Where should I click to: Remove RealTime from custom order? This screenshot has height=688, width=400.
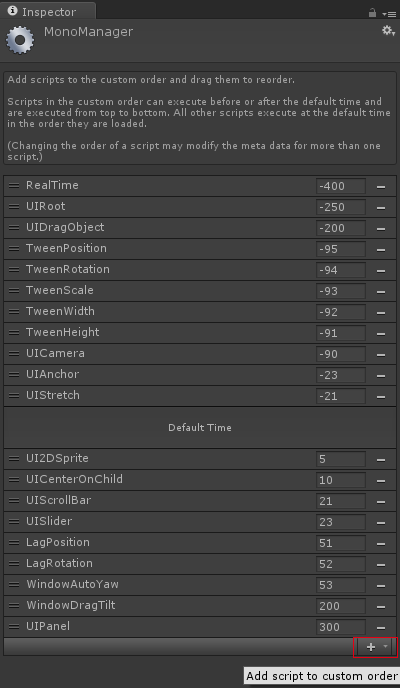coord(381,186)
